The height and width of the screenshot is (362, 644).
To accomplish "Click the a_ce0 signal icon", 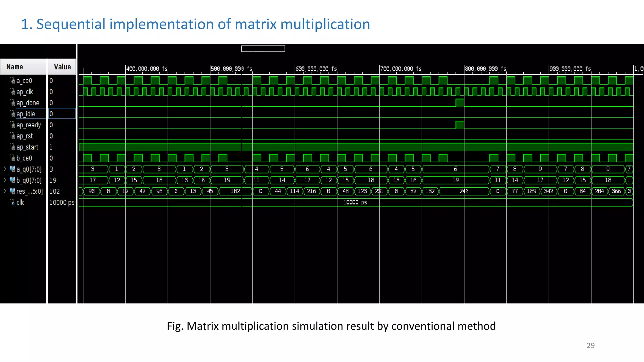I will click(12, 80).
